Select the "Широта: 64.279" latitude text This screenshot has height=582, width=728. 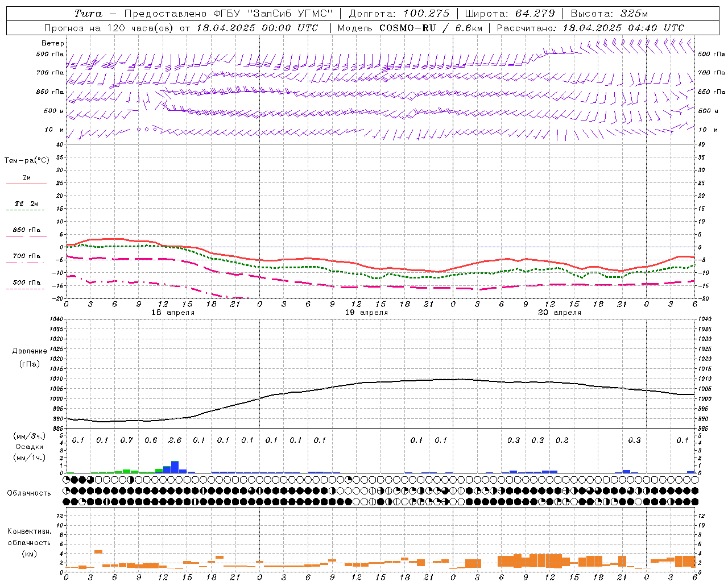[510, 14]
